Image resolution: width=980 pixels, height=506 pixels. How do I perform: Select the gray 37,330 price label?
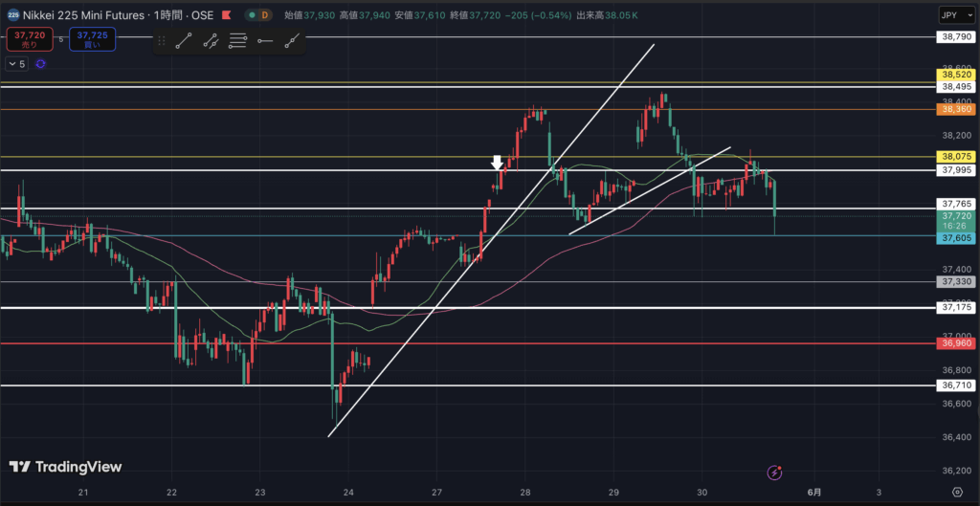tap(954, 282)
